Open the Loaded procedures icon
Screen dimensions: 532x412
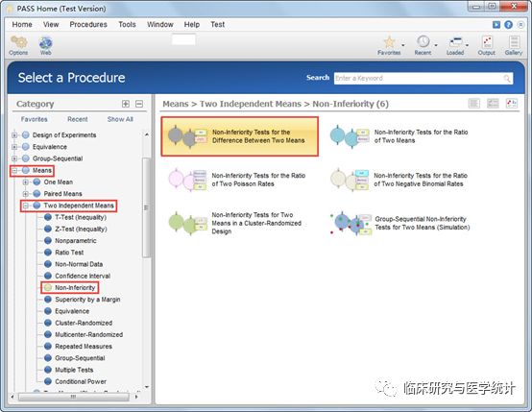pos(455,45)
